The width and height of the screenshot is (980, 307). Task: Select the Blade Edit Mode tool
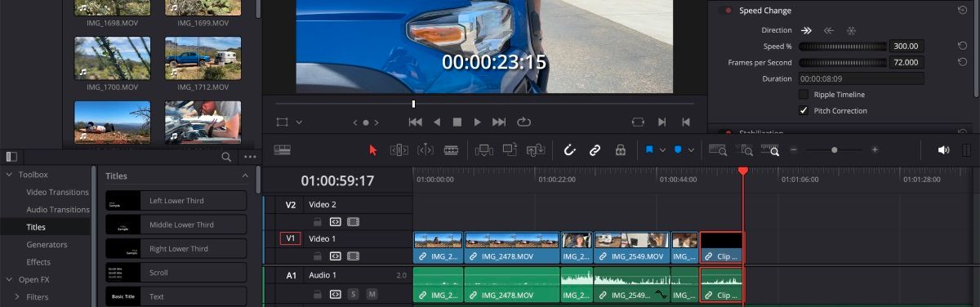(451, 150)
